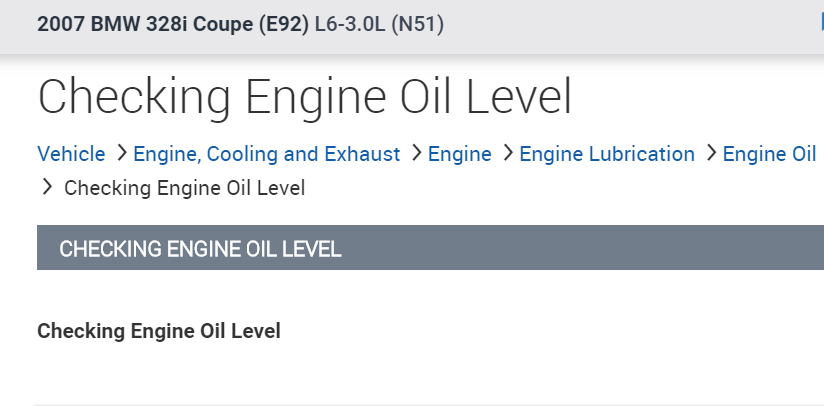Open the Vehicle breadcrumb link
The height and width of the screenshot is (406, 824).
click(71, 154)
